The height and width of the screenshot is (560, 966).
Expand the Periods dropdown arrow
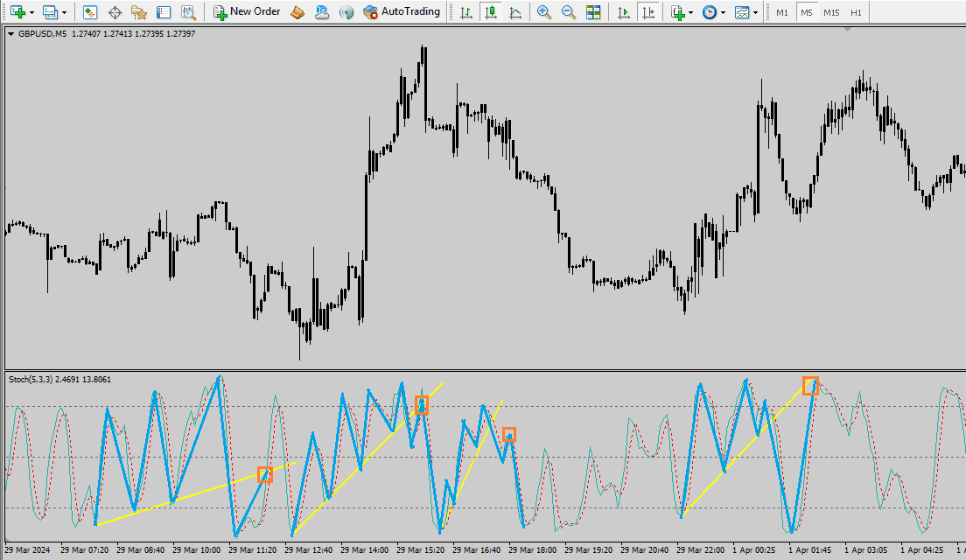(x=723, y=13)
